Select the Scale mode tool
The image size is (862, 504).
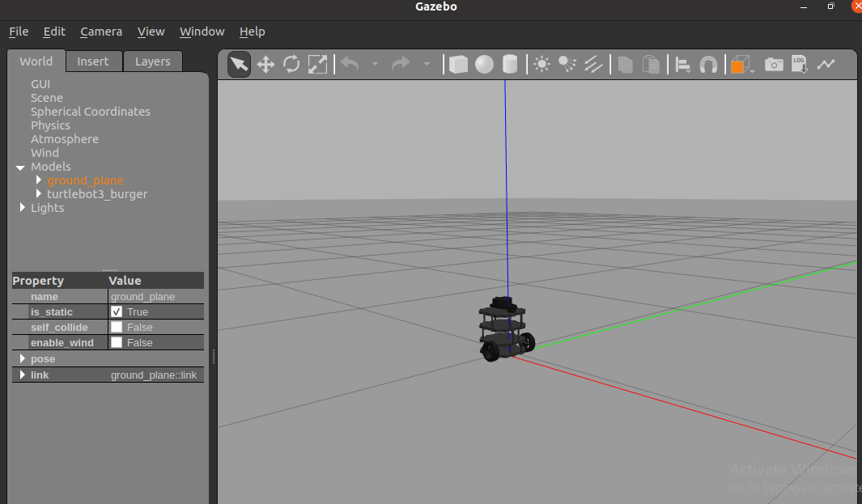coord(317,65)
